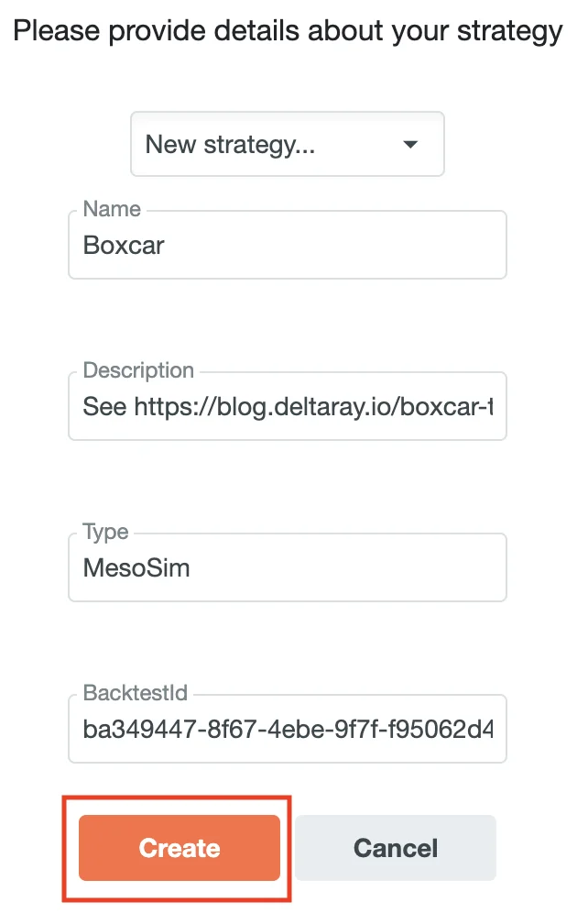Focus the Type field showing MesoSim

(287, 567)
